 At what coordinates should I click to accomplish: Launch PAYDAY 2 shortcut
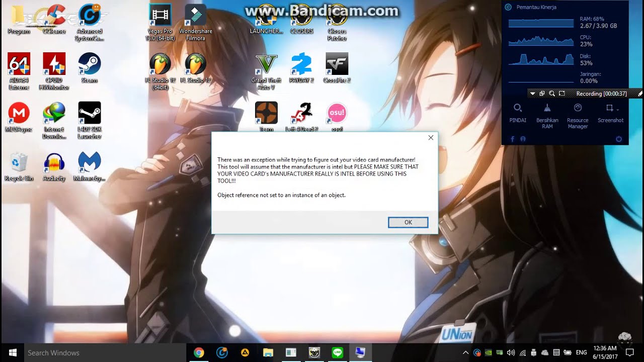point(301,68)
